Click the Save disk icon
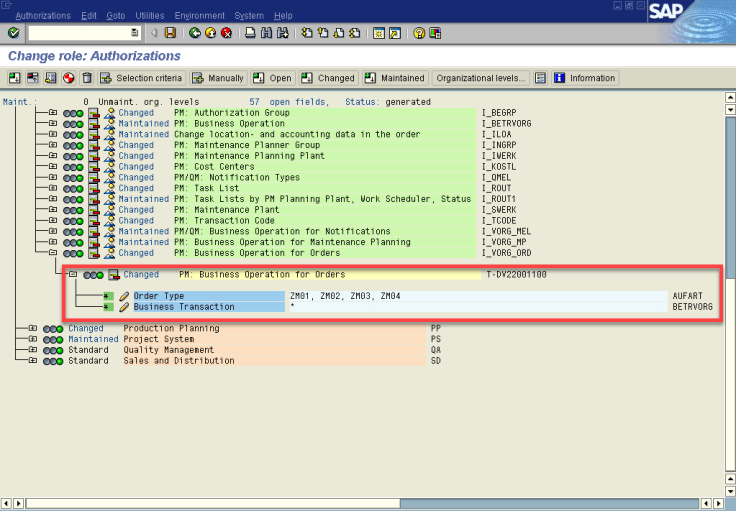This screenshot has width=736, height=511. pos(170,33)
